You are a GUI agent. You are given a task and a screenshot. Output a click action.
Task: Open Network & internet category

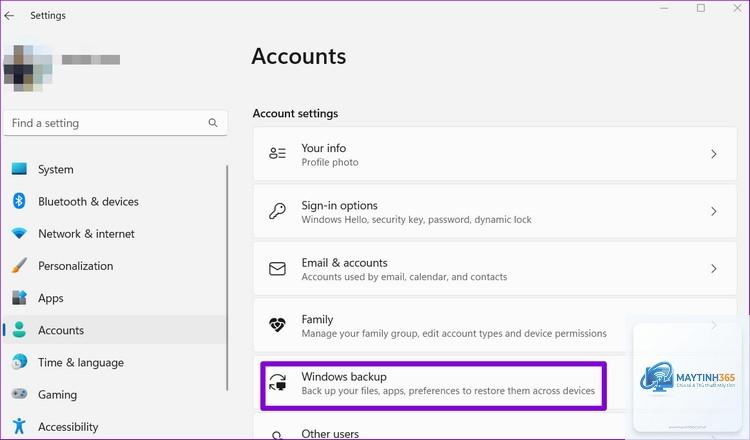click(x=115, y=233)
